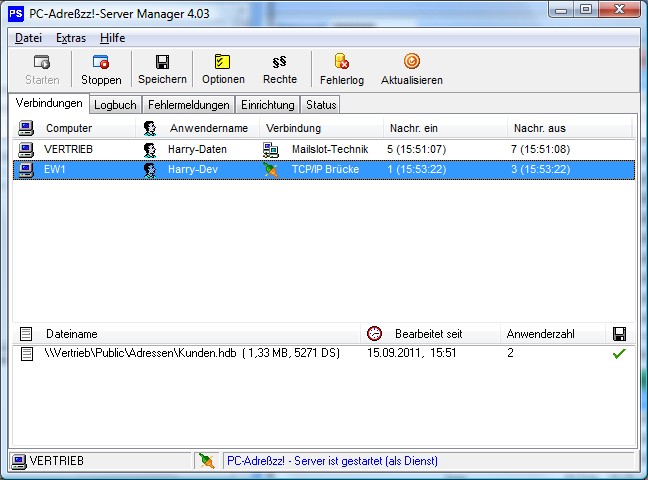Sort by the Anwendername column header
Image resolution: width=648 pixels, height=480 pixels.
198,128
